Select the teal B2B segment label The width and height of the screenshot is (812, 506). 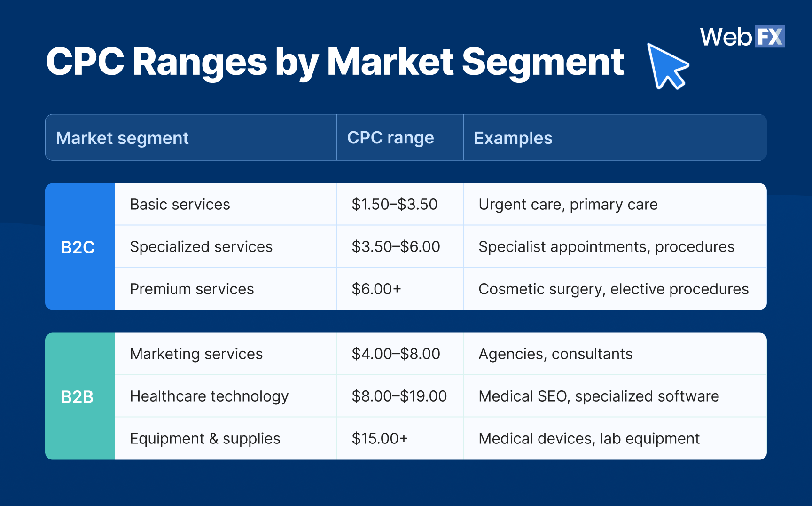tap(78, 396)
